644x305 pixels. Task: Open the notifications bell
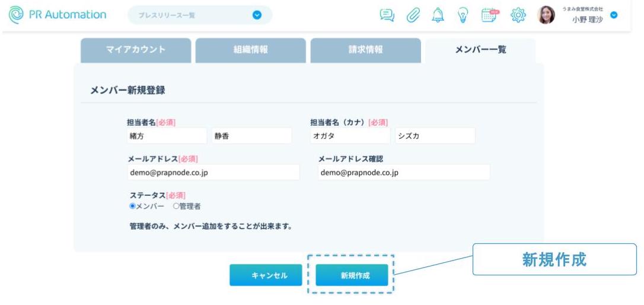pos(438,15)
